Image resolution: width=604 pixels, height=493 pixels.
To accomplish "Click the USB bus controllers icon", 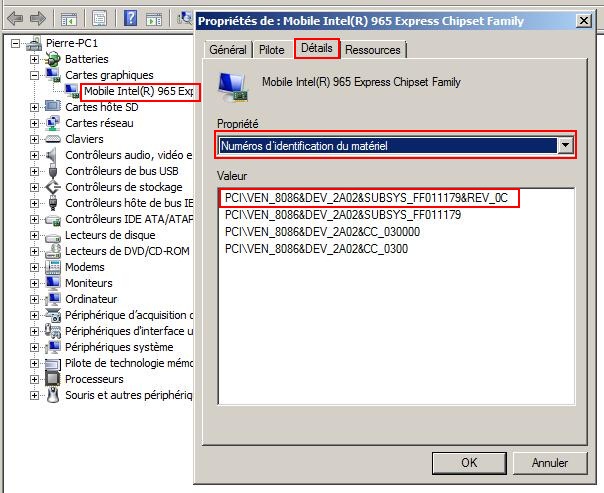I will click(x=53, y=171).
